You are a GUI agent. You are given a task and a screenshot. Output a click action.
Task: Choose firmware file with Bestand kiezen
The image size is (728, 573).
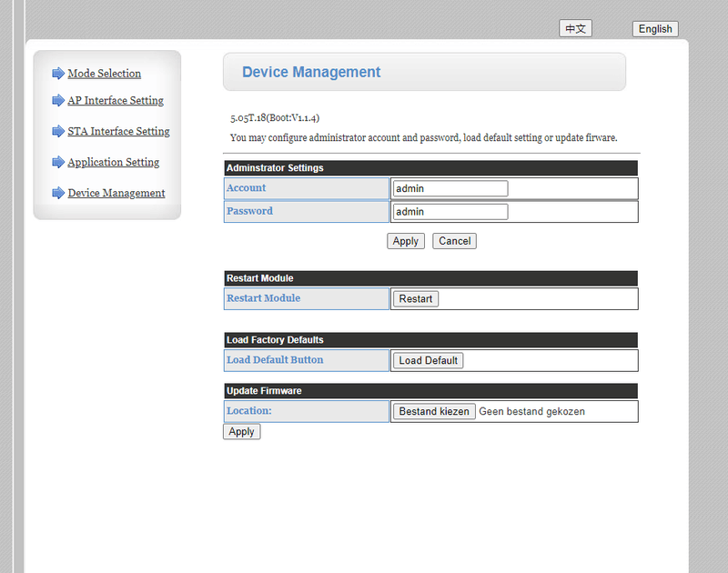pyautogui.click(x=434, y=412)
